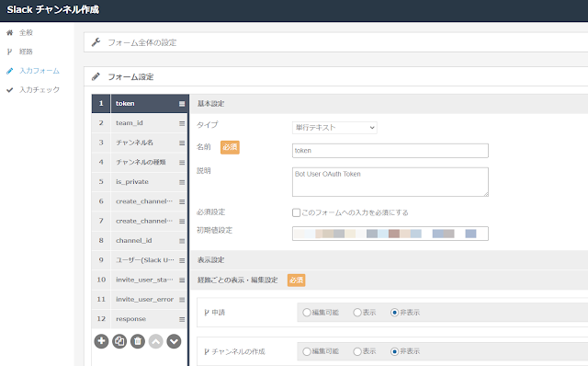Image resolution: width=588 pixels, height=366 pixels.
Task: Move selected field up with arrow icon
Action: pyautogui.click(x=155, y=341)
